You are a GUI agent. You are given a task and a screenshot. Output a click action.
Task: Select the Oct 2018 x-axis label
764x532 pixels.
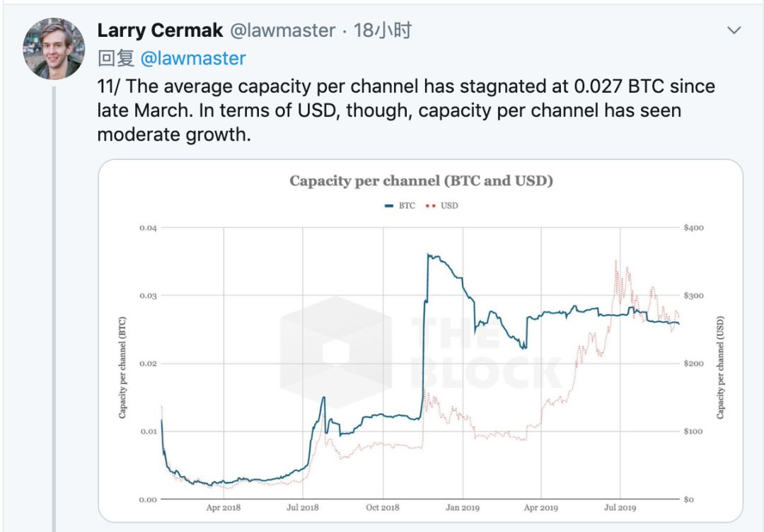(x=382, y=507)
